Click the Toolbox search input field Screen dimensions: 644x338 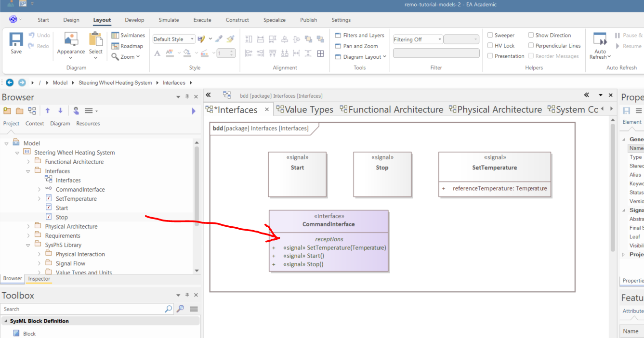82,309
